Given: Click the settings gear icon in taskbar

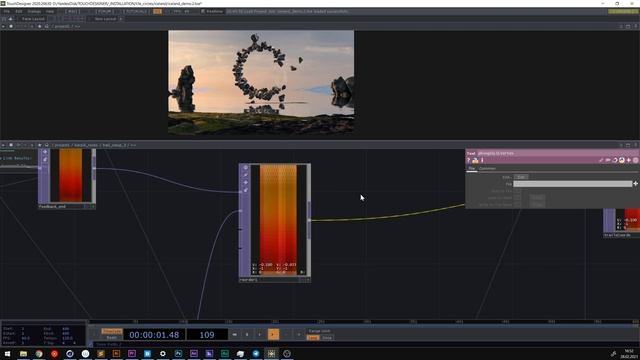Looking at the screenshot, I should click(x=163, y=353).
